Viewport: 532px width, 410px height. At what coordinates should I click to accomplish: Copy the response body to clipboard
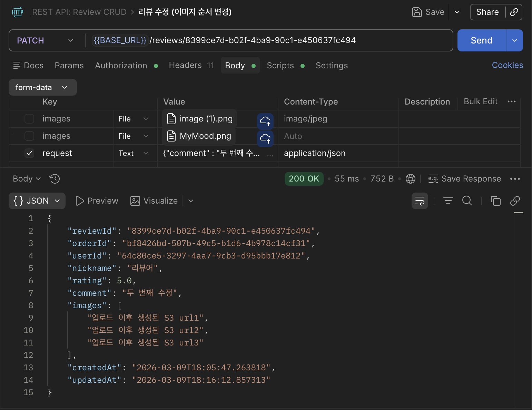click(496, 201)
